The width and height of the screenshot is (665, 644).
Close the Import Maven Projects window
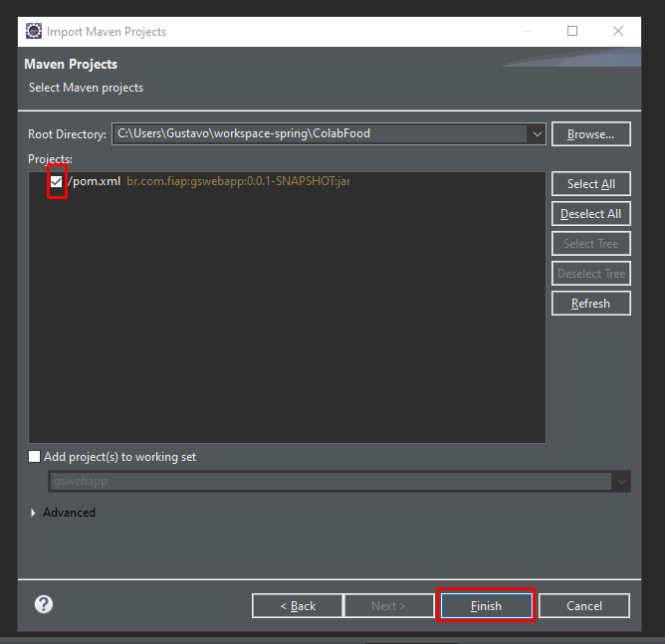coord(618,31)
